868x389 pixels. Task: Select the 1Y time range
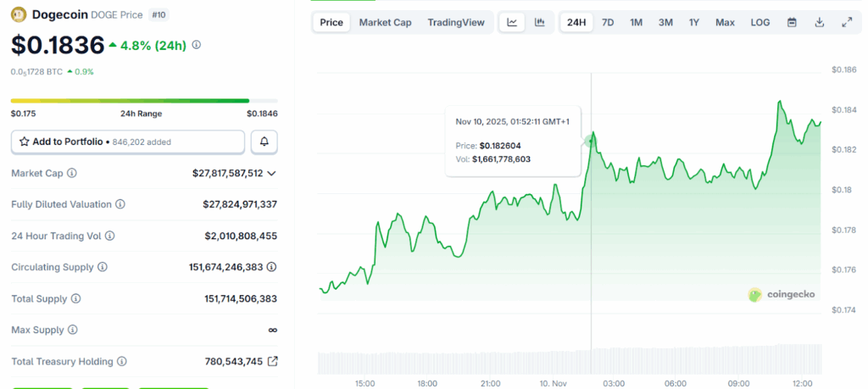(x=694, y=22)
